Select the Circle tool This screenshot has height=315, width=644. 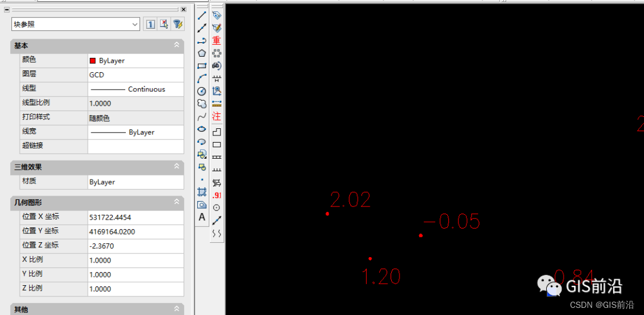[x=202, y=91]
